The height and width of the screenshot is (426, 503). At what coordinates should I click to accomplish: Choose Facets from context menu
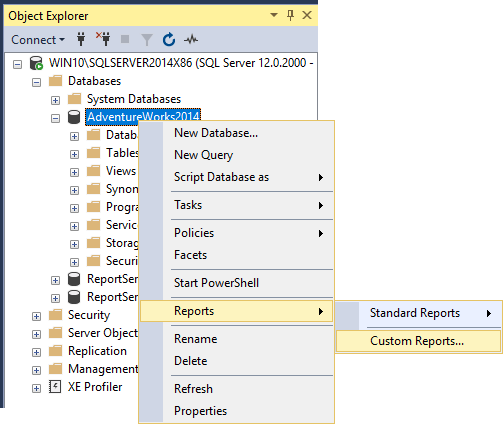point(237,255)
